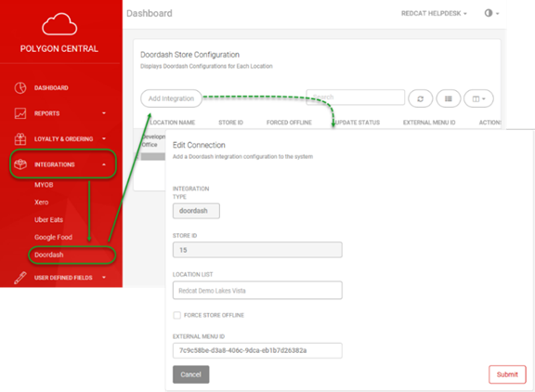The height and width of the screenshot is (392, 535).
Task: Expand the Loyalty & Ordering submenu arrow
Action: (104, 138)
